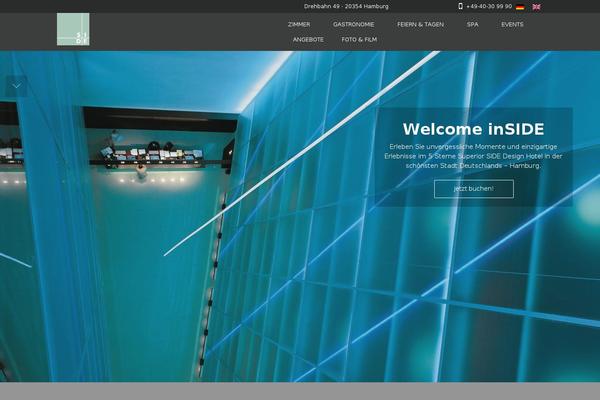600x400 pixels.
Task: Open the Zimmer menu
Action: point(299,24)
